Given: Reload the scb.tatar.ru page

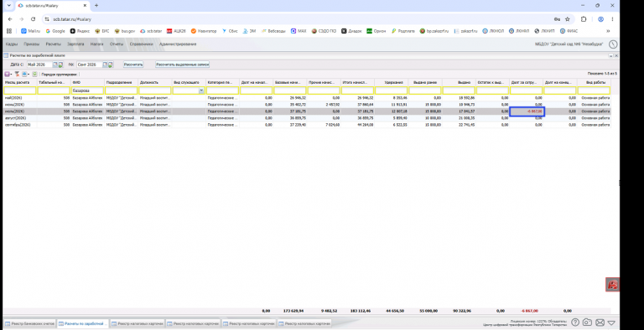Looking at the screenshot, I should point(33,19).
